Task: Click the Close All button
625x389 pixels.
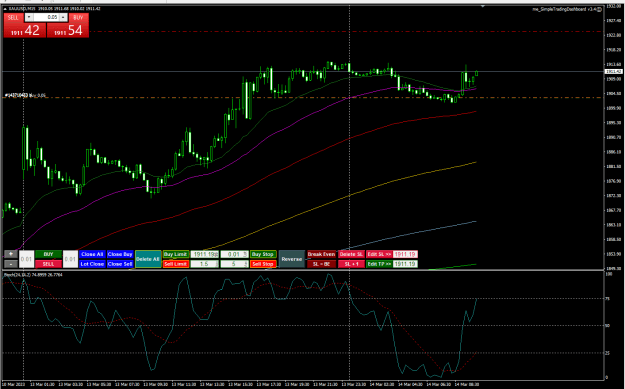Action: coord(92,254)
